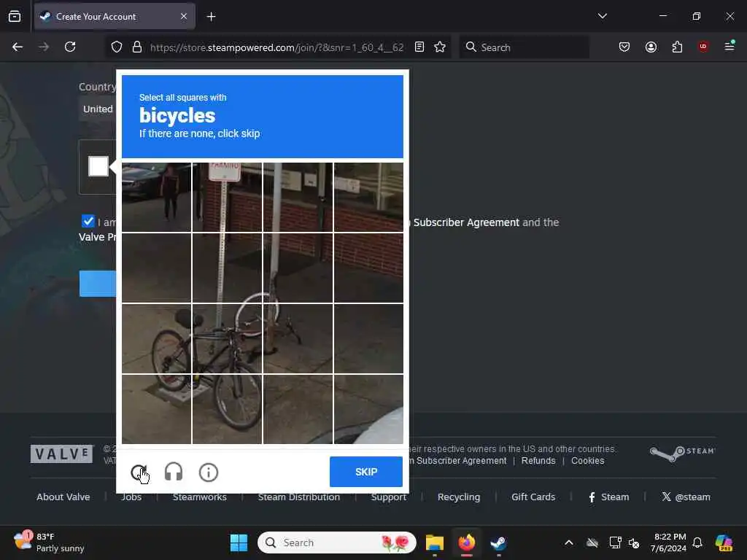Open Firefox application menu
The image size is (747, 560).
[x=729, y=46]
